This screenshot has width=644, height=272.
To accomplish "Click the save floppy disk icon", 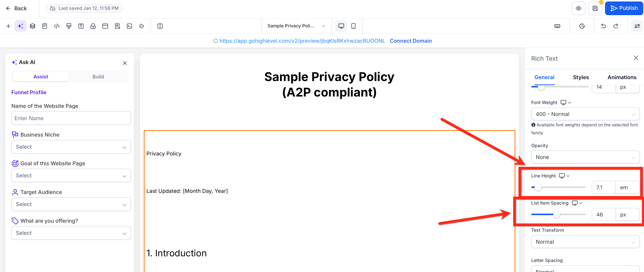I will (x=595, y=8).
